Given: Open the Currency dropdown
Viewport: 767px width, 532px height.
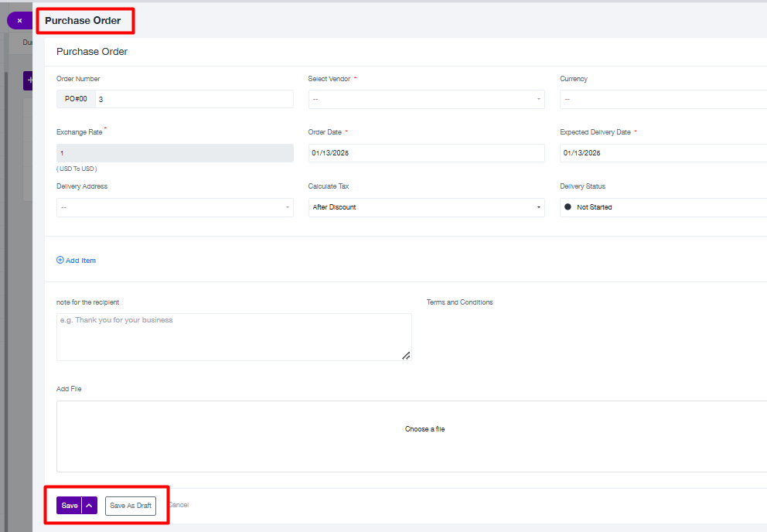Looking at the screenshot, I should click(663, 99).
